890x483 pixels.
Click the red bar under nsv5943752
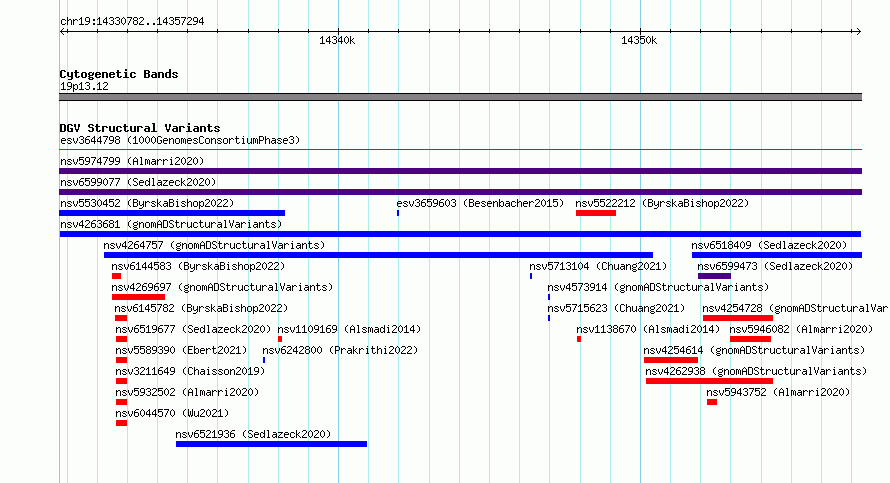(x=712, y=402)
